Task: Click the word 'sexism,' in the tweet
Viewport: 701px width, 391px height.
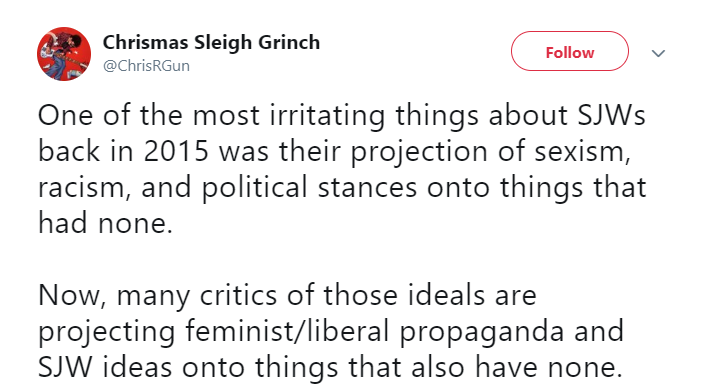Action: point(583,152)
